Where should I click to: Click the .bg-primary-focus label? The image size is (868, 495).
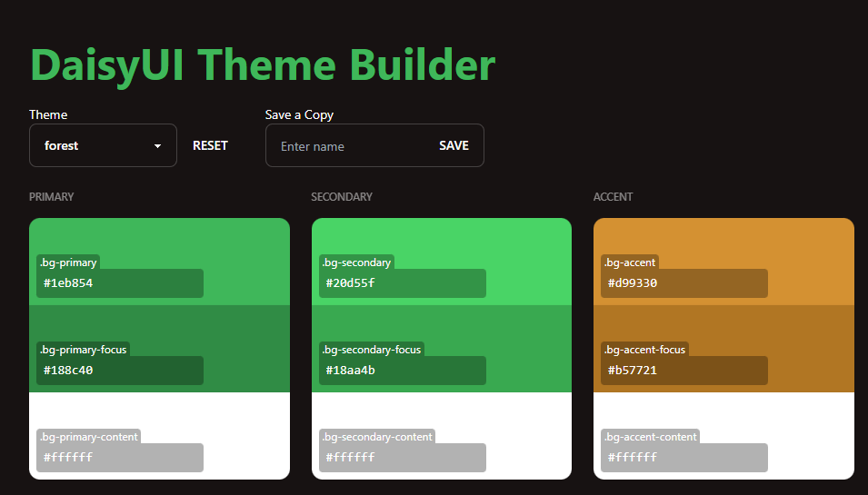click(x=83, y=350)
